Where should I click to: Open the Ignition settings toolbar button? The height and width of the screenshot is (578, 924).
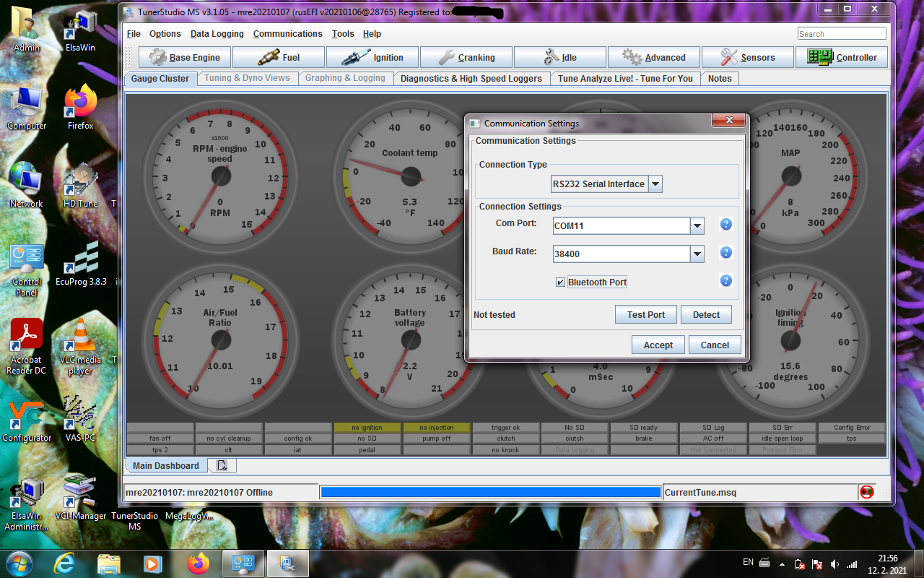(x=372, y=57)
